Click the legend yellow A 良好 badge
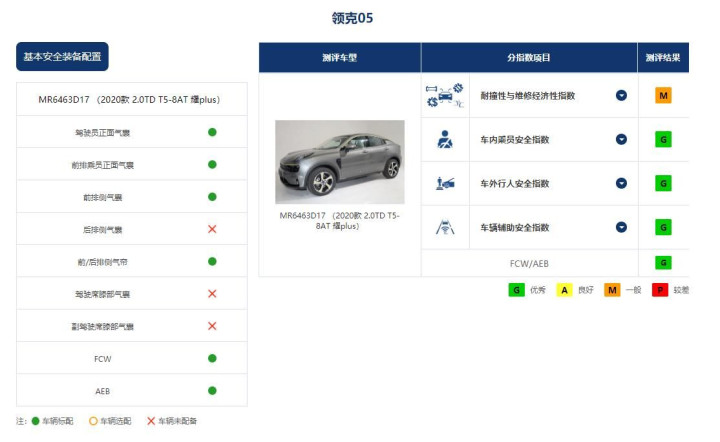This screenshot has width=720, height=442. pyautogui.click(x=564, y=290)
